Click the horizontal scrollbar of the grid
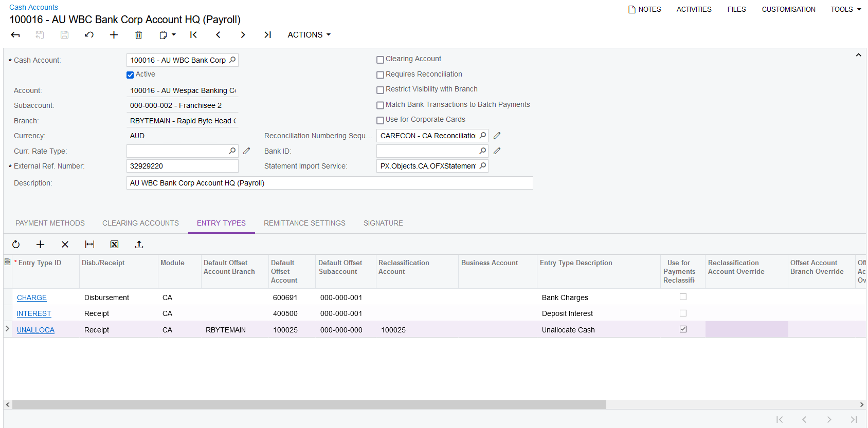Image resolution: width=868 pixels, height=428 pixels. click(309, 405)
